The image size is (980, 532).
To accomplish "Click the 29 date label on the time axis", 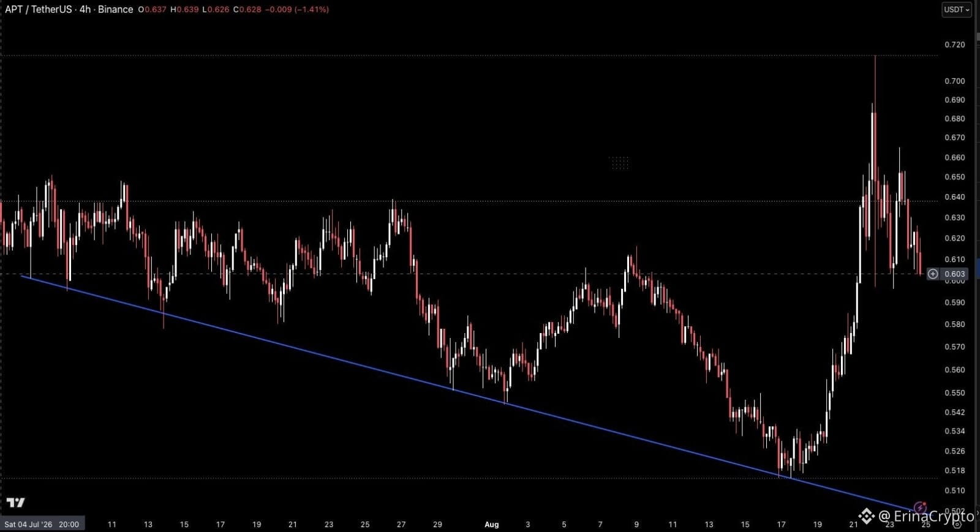I will pyautogui.click(x=437, y=524).
